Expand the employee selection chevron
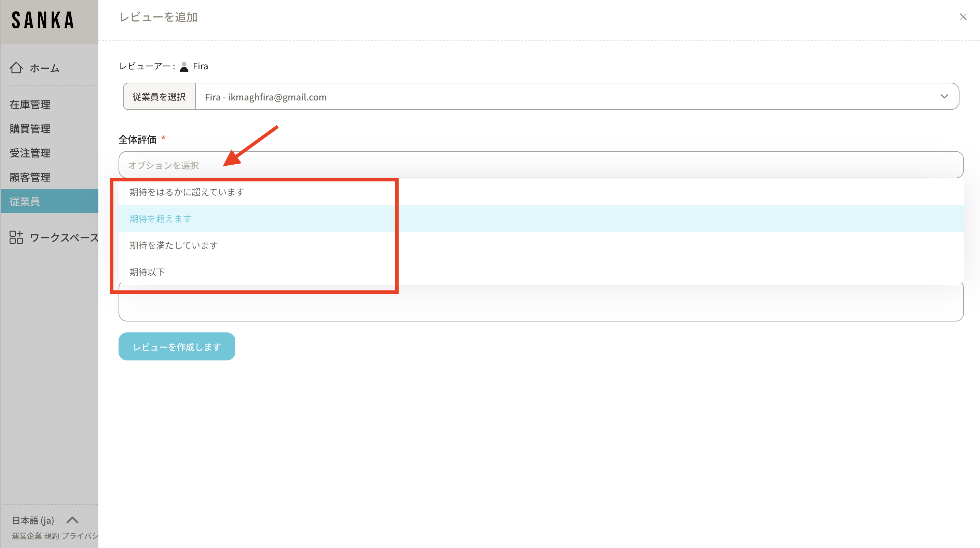The image size is (980, 548). [944, 97]
